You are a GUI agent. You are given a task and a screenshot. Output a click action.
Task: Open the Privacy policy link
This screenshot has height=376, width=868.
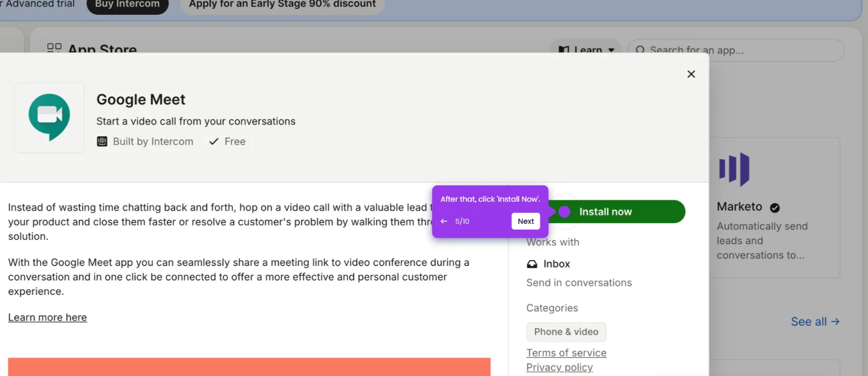[x=559, y=367]
